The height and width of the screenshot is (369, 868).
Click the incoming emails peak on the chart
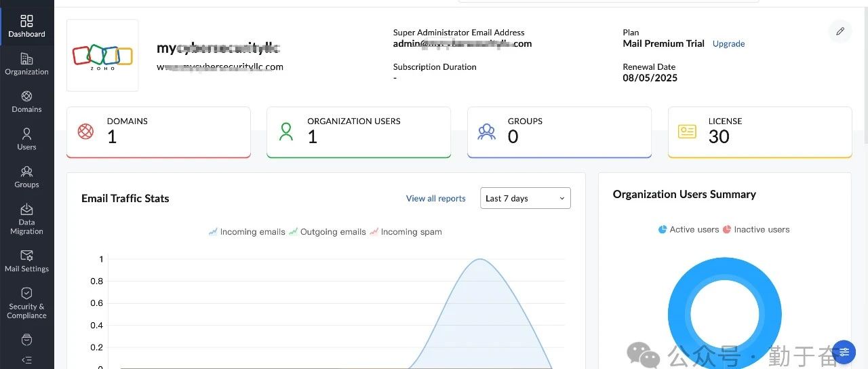tap(481, 259)
